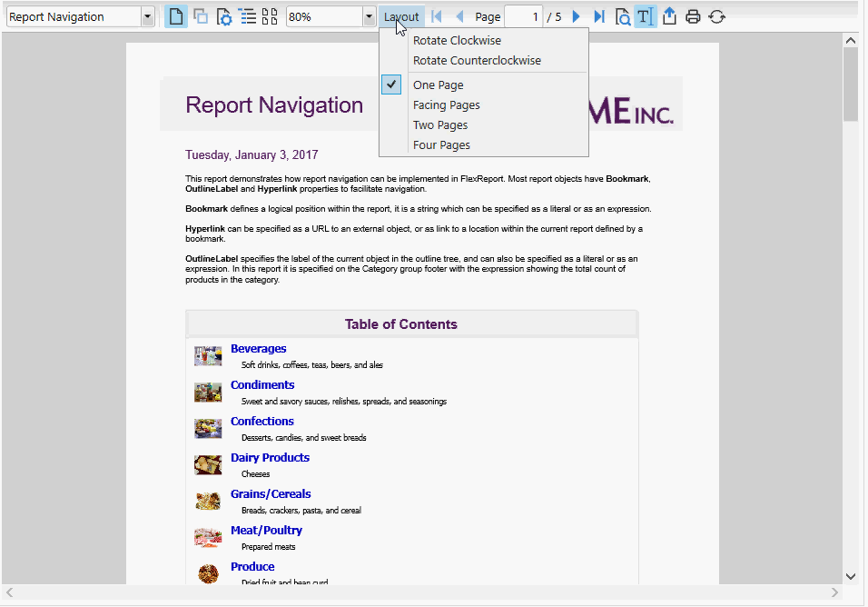
Task: Print the report
Action: [693, 16]
